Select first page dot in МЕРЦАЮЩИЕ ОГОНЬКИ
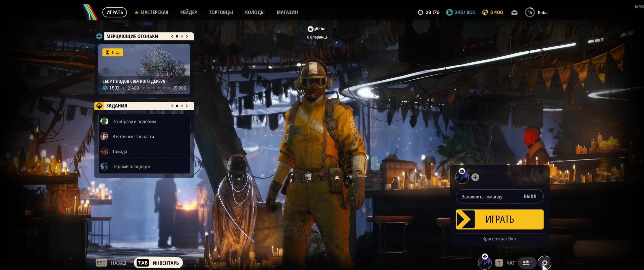 point(177,36)
